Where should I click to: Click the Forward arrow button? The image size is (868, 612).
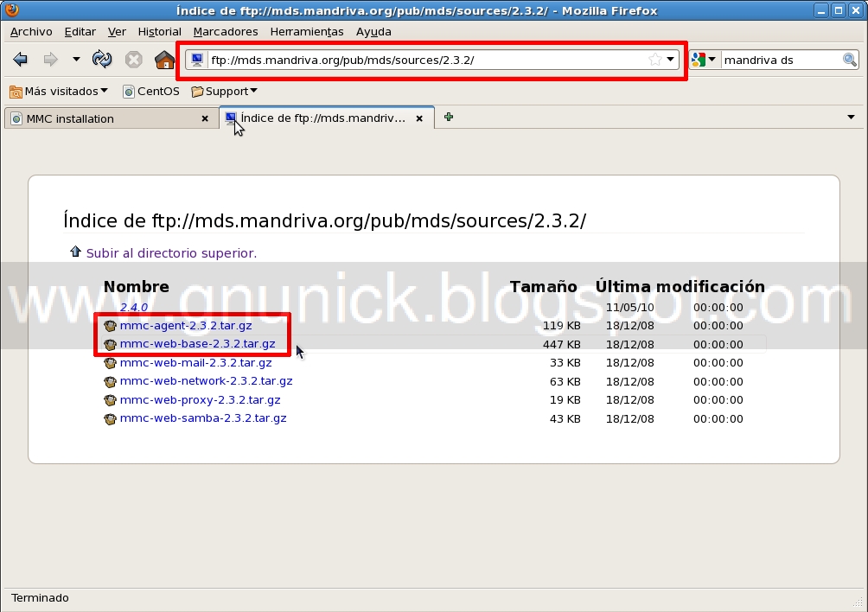50,59
